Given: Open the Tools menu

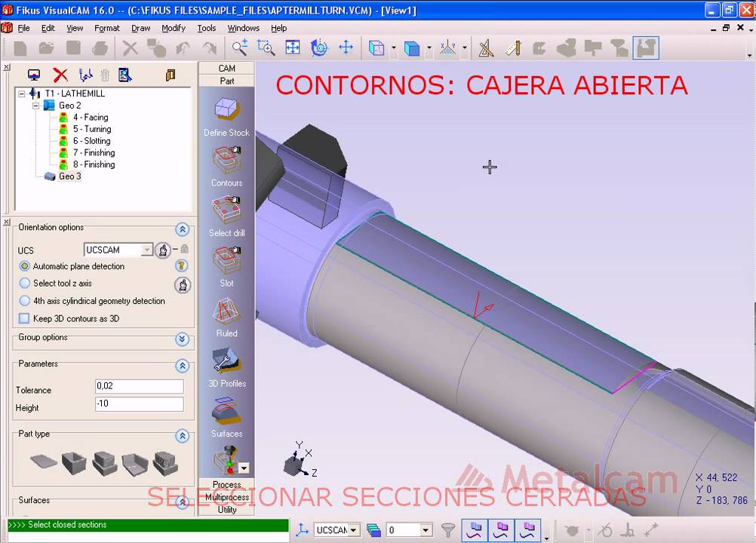Looking at the screenshot, I should pos(207,28).
